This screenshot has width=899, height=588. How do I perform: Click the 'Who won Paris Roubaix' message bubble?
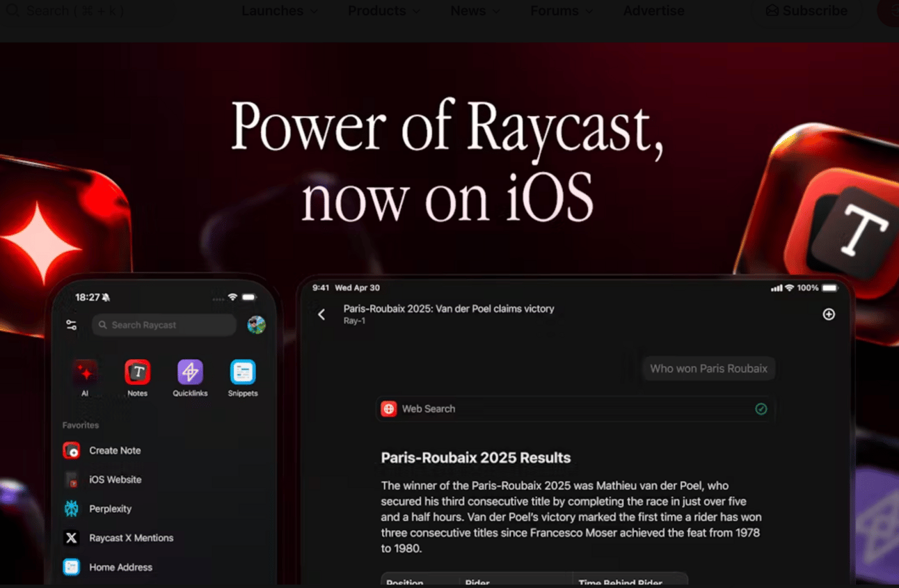[x=708, y=369]
